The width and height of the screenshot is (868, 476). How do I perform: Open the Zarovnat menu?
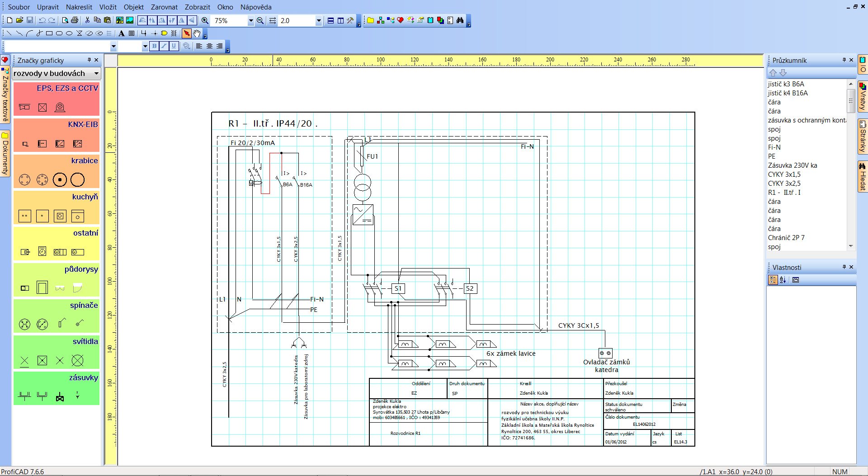[164, 7]
